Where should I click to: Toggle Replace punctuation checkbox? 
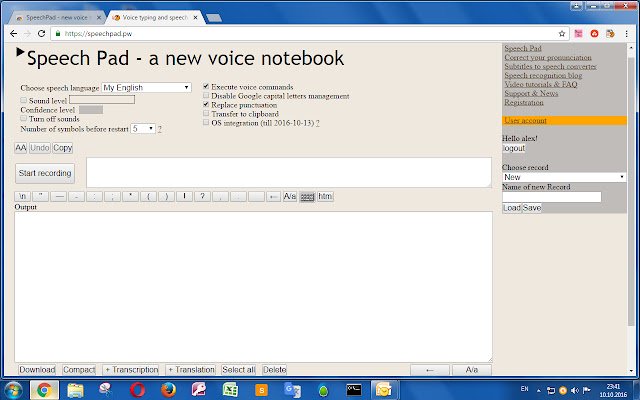(206, 104)
